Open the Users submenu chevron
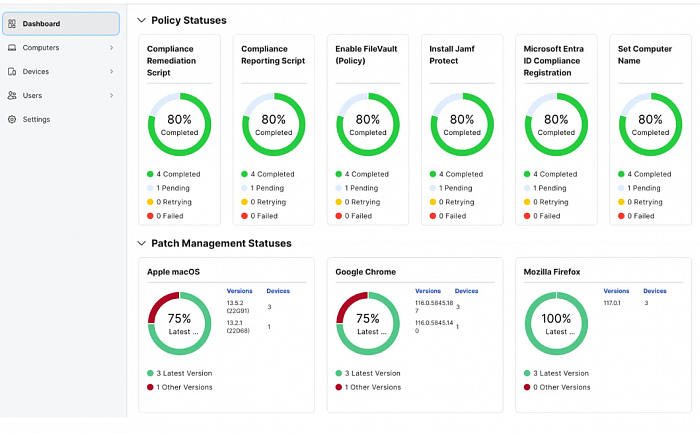 111,95
